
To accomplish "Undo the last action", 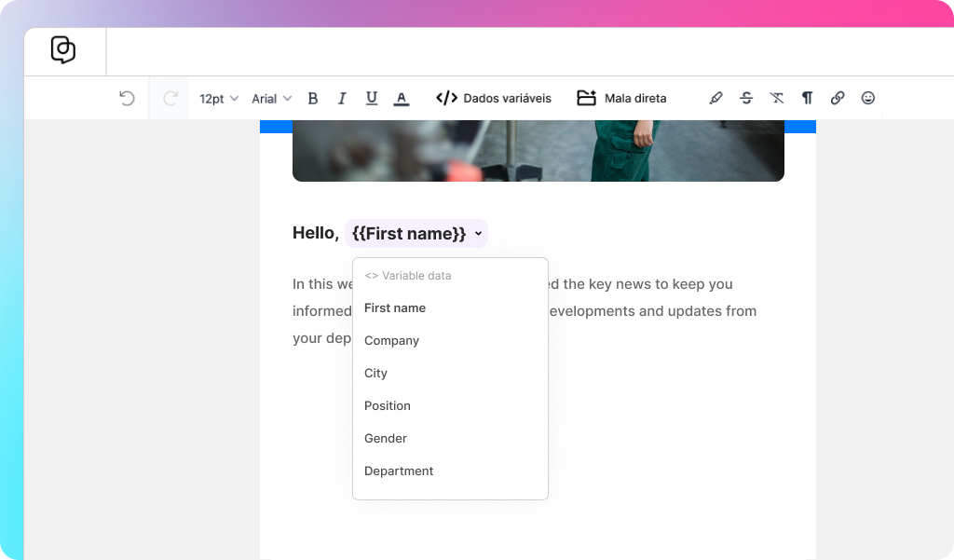I will click(127, 98).
